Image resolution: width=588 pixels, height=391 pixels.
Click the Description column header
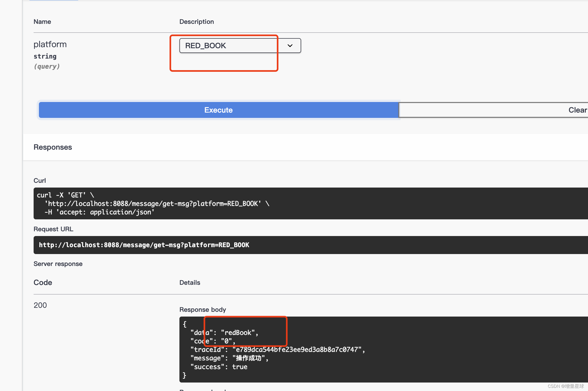(x=197, y=22)
